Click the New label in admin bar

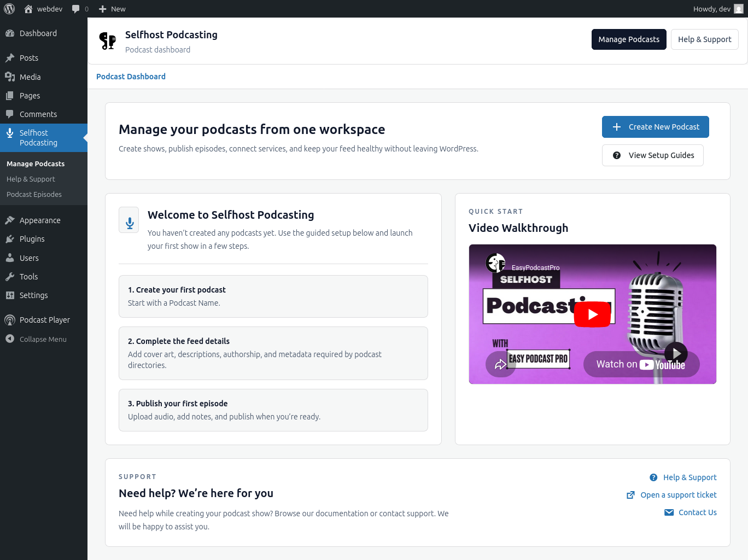[x=118, y=9]
